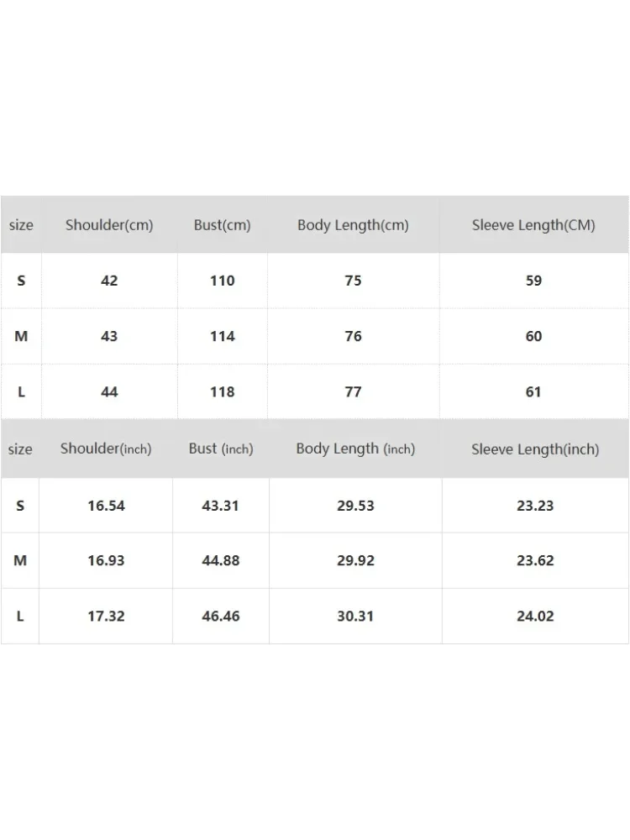
Task: Click the 23.23 sleeve length value
Action: [535, 506]
